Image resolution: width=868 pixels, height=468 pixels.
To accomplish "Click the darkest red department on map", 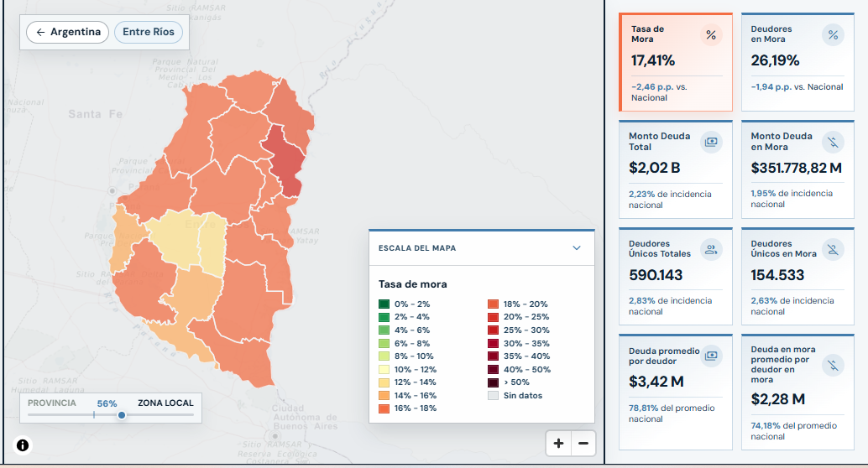I will point(285,160).
